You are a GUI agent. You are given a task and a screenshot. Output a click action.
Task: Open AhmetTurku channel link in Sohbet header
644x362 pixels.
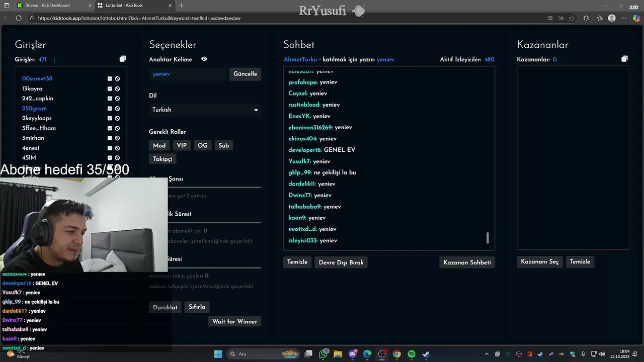(x=300, y=59)
